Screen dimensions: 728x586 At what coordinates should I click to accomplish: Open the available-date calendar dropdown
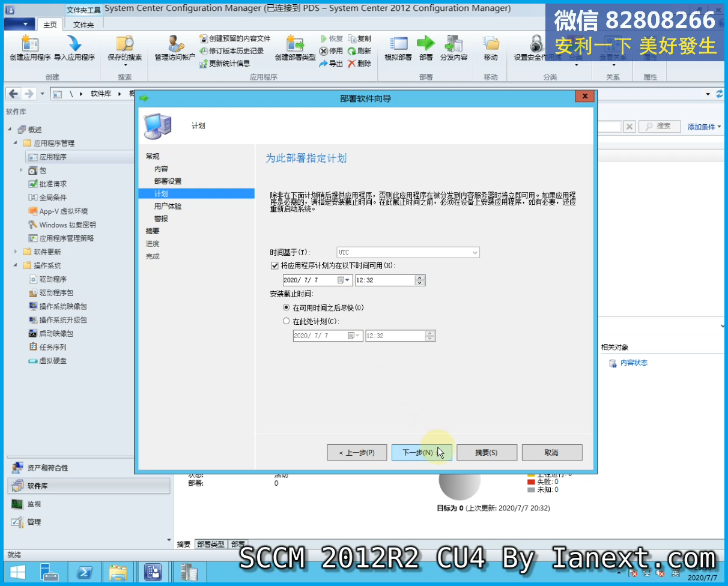pos(344,280)
